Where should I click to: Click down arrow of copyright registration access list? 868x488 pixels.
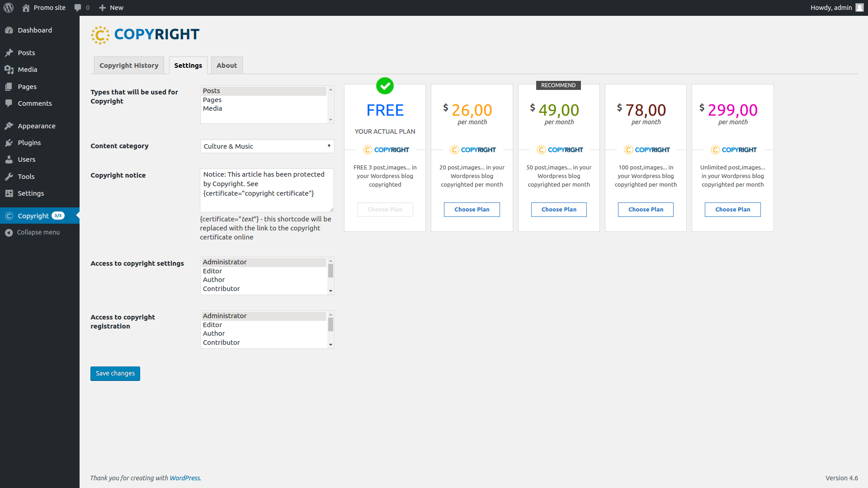(x=330, y=345)
